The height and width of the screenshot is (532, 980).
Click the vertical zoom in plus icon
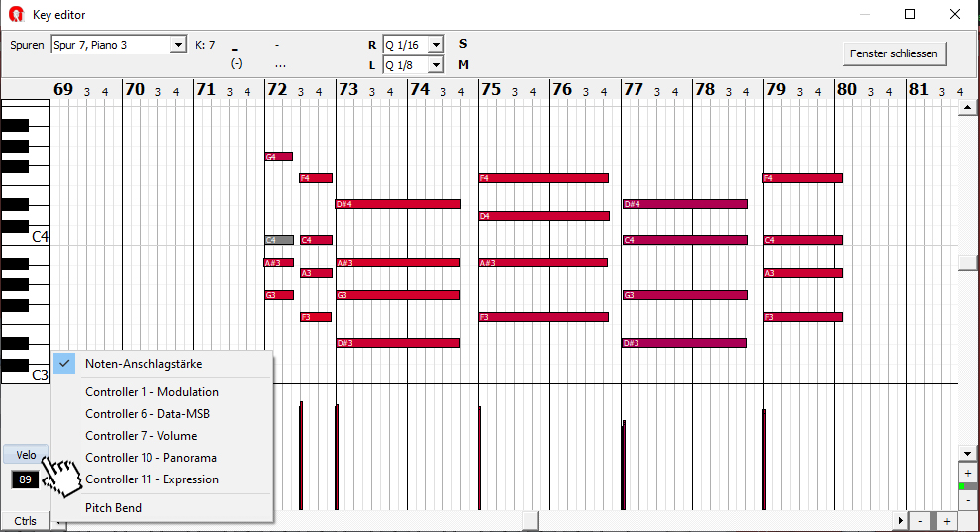[967, 473]
